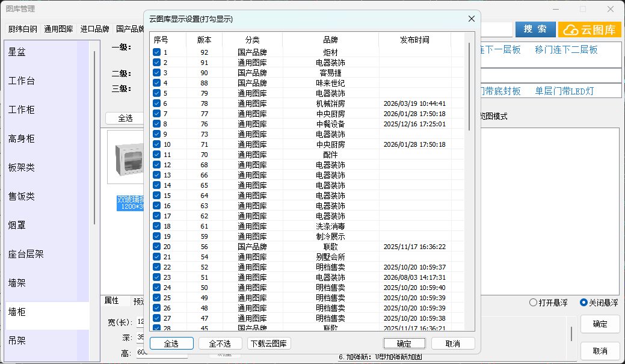Switch to the 厨纬白钢 tab
The image size is (625, 364).
coord(23,29)
